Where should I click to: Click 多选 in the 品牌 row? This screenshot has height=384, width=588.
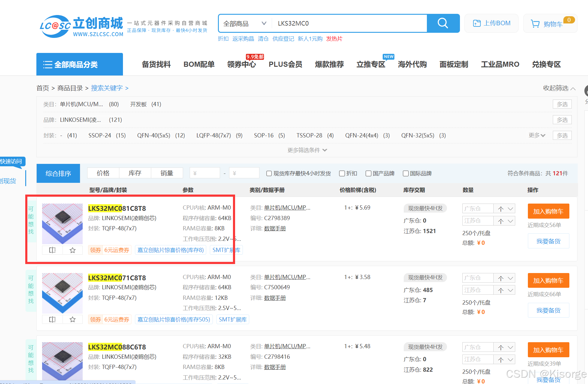562,120
